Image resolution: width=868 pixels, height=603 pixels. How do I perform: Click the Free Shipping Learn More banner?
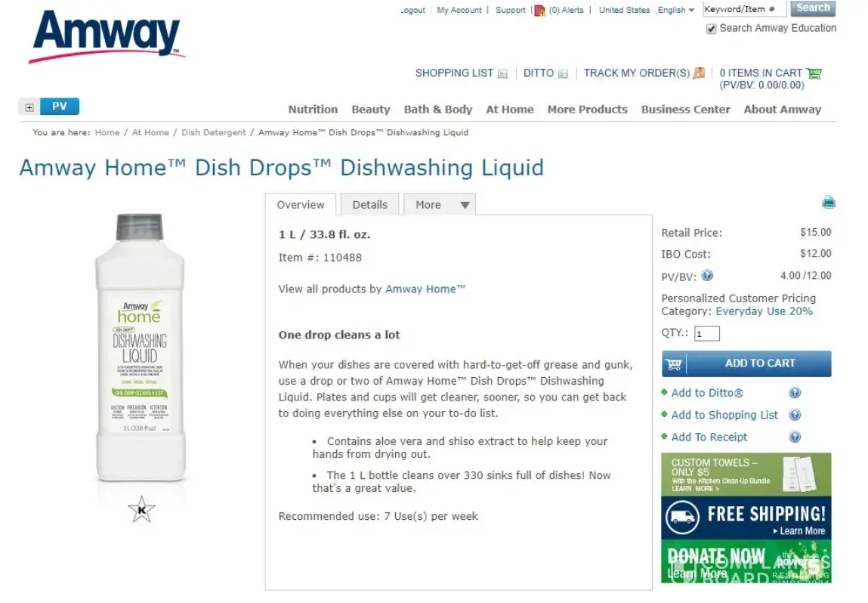746,518
